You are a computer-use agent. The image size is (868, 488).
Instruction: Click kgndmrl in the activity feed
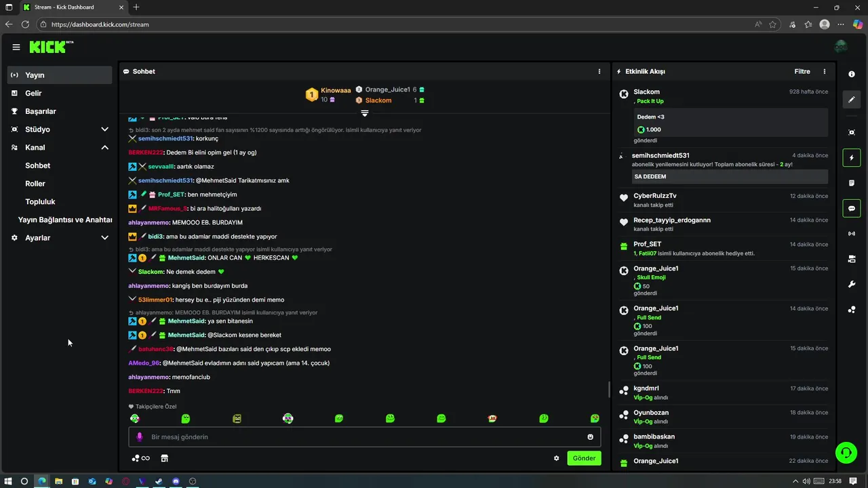(646, 388)
